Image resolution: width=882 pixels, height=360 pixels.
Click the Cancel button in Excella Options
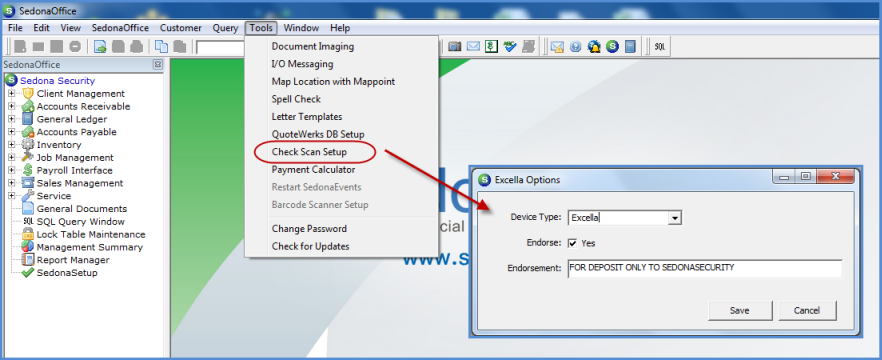coord(807,310)
